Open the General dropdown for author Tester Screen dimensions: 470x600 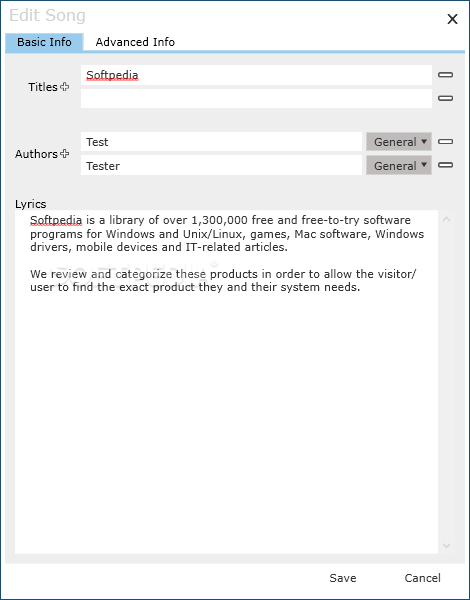[399, 165]
